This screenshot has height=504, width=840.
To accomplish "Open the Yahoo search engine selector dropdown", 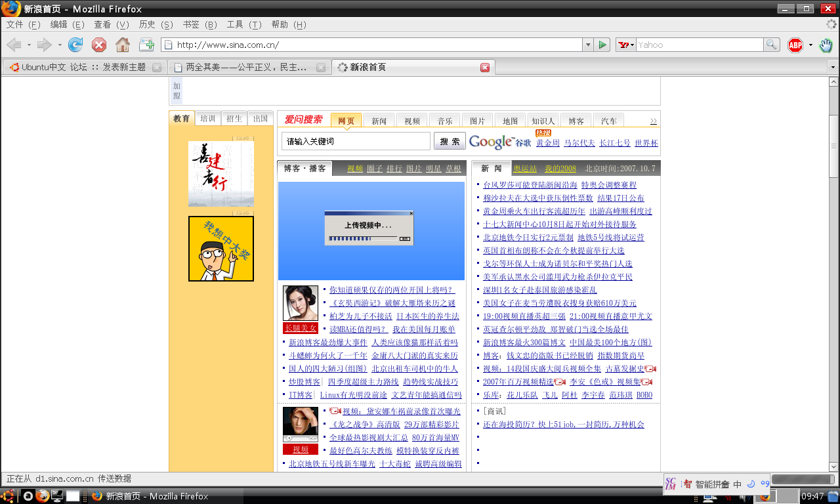I will click(626, 45).
